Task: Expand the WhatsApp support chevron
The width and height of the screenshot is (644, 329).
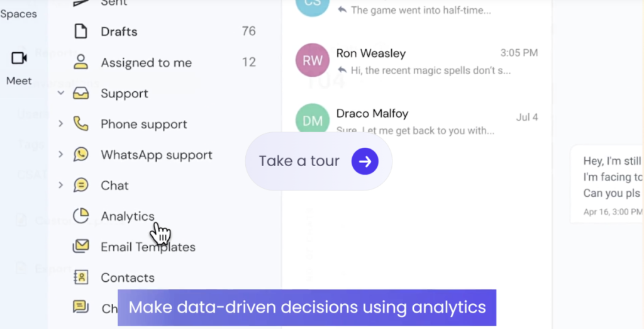Action: (61, 155)
